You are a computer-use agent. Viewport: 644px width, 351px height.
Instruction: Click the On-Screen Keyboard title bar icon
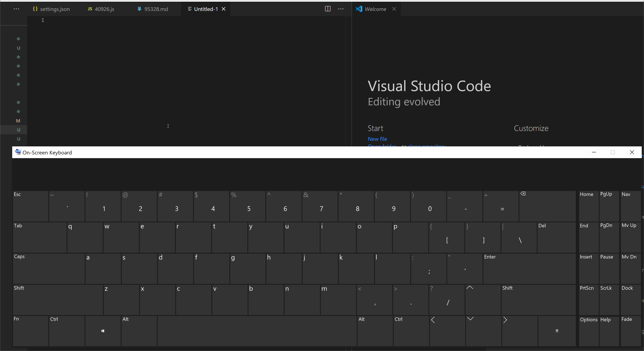(x=18, y=152)
